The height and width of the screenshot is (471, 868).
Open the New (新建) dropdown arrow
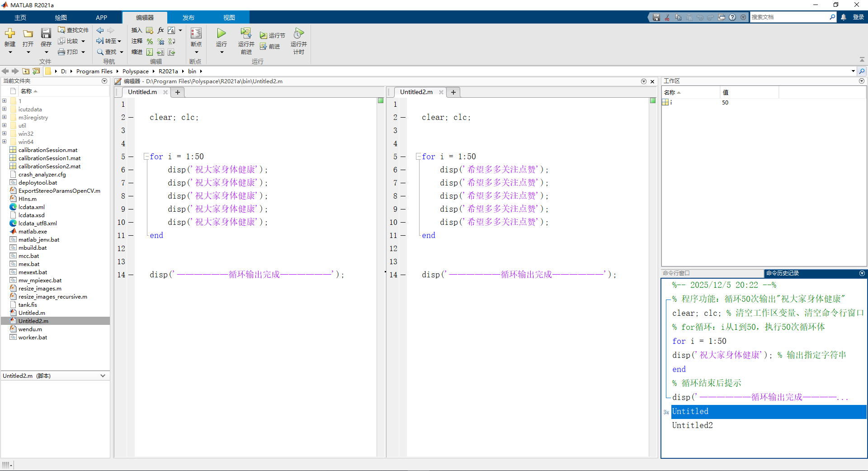[x=10, y=52]
